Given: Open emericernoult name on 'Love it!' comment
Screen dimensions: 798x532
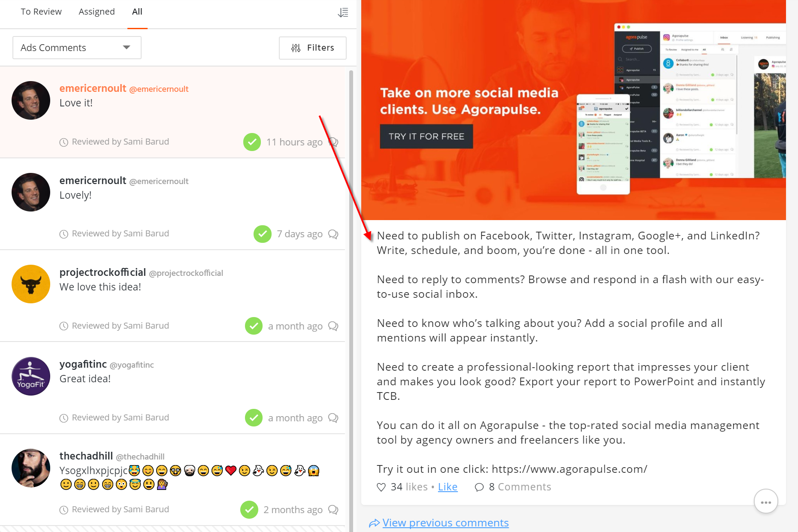Looking at the screenshot, I should click(93, 88).
